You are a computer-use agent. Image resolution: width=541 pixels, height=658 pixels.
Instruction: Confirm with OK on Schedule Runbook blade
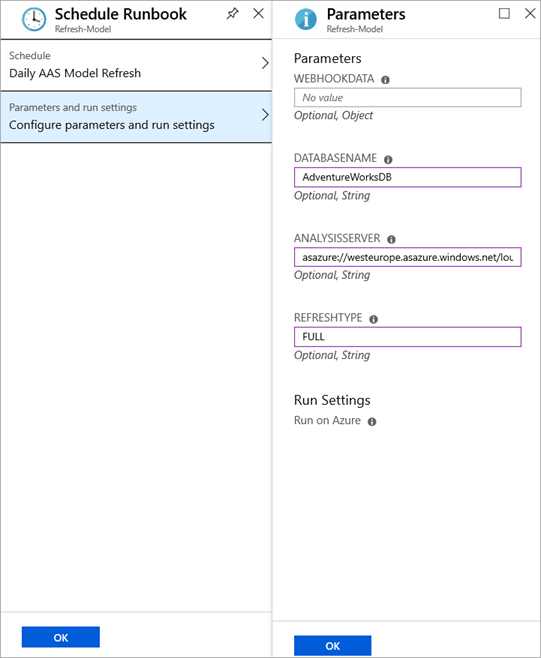pyautogui.click(x=61, y=637)
